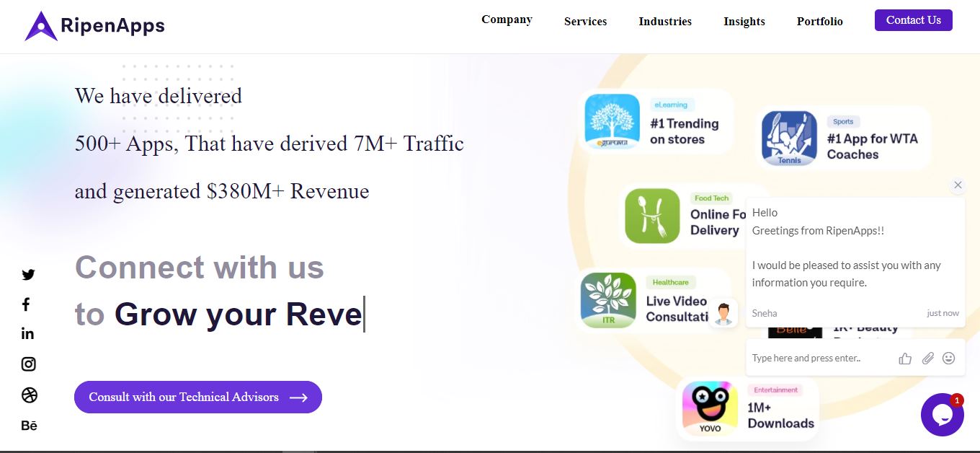Screen dimensions: 980x453
Task: Open the RipenApps logo homepage link
Action: coord(94,26)
